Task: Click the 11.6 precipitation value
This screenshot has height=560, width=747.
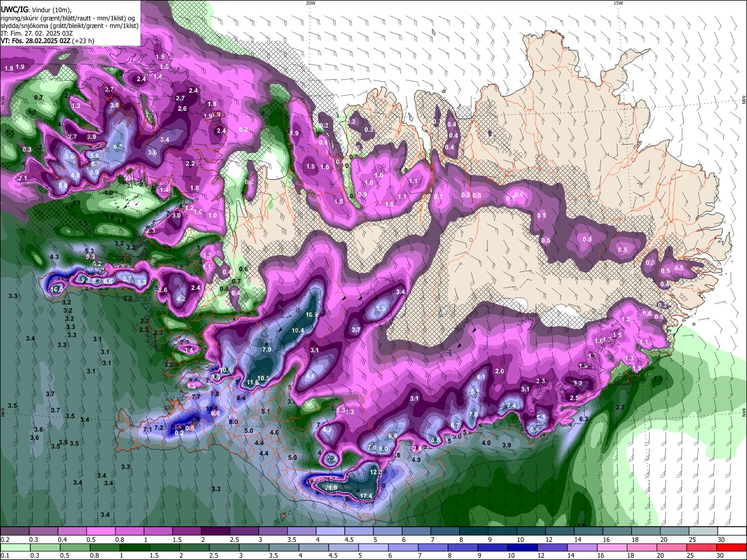Action: [253, 383]
